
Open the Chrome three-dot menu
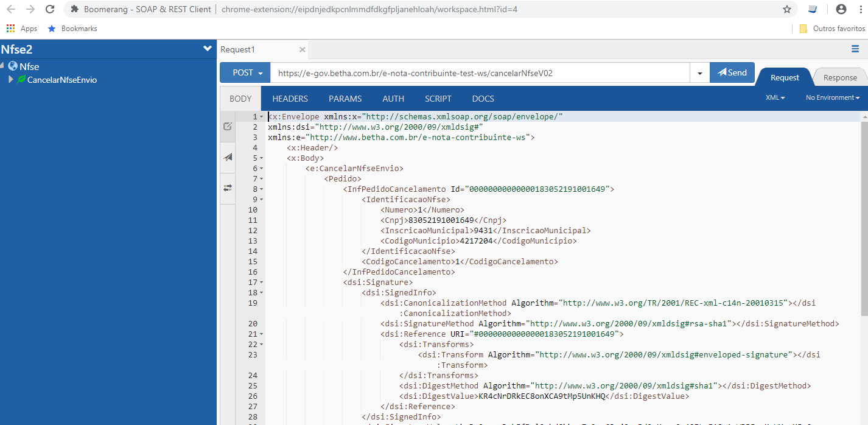860,9
